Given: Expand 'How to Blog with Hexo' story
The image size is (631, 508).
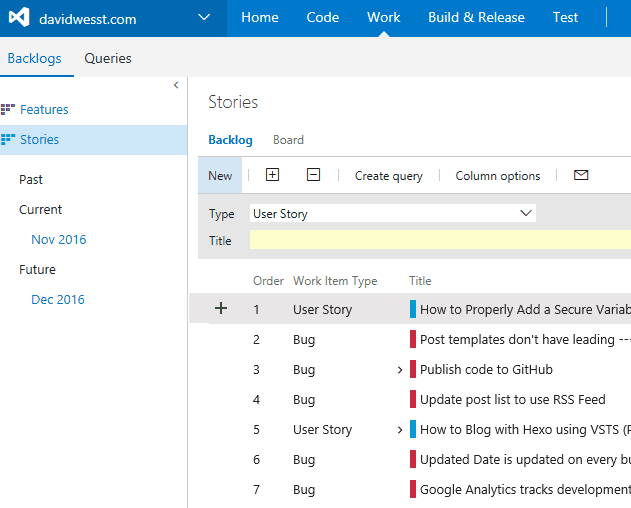Looking at the screenshot, I should [400, 430].
